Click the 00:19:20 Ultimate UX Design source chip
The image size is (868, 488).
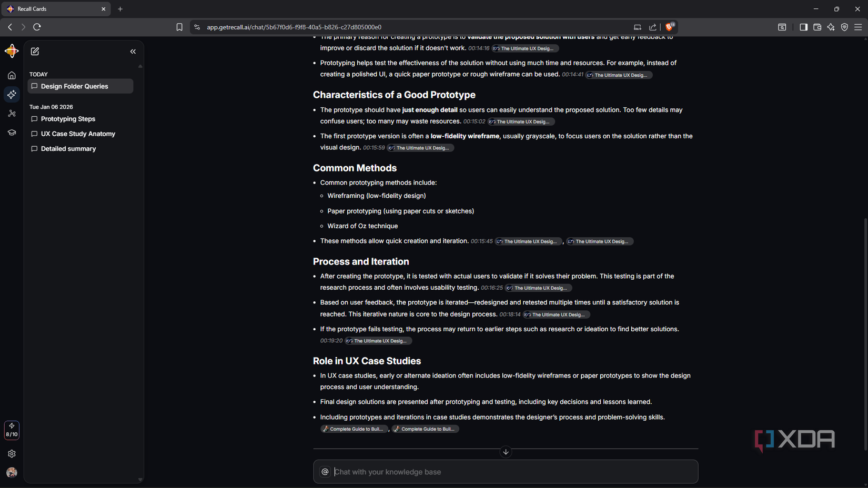point(378,341)
